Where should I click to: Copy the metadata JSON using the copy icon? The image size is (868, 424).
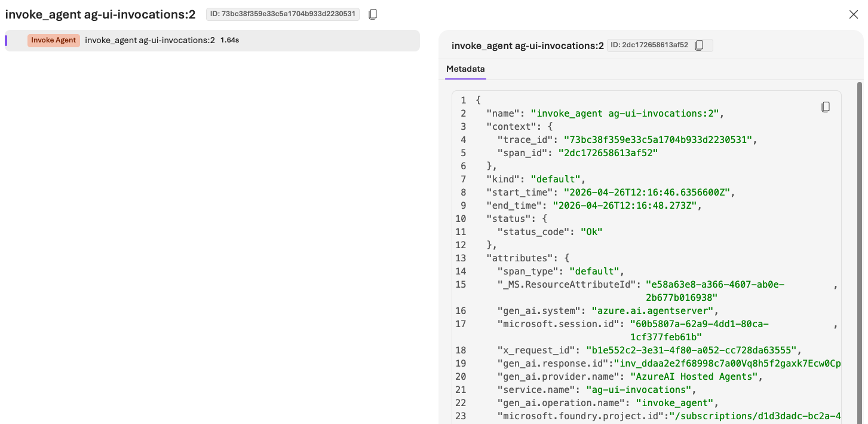click(826, 107)
